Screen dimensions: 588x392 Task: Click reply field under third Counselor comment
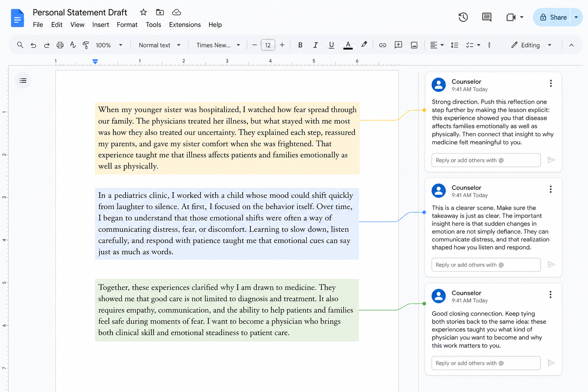486,363
